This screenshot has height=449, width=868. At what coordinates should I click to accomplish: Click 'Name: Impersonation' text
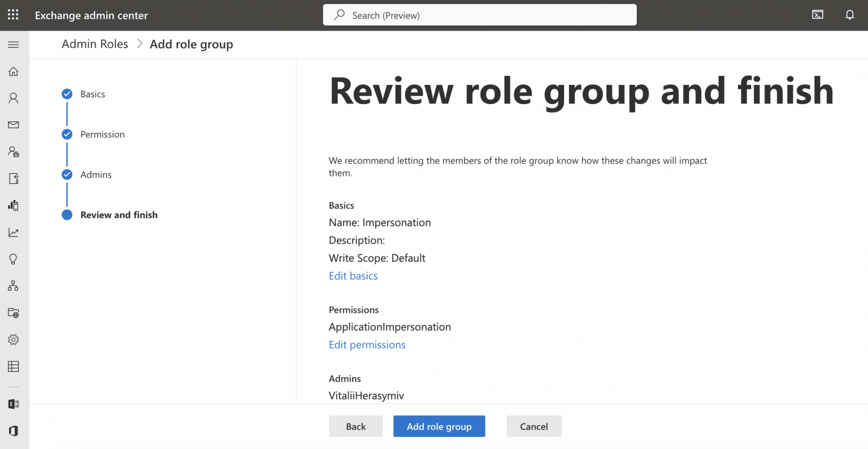click(380, 223)
